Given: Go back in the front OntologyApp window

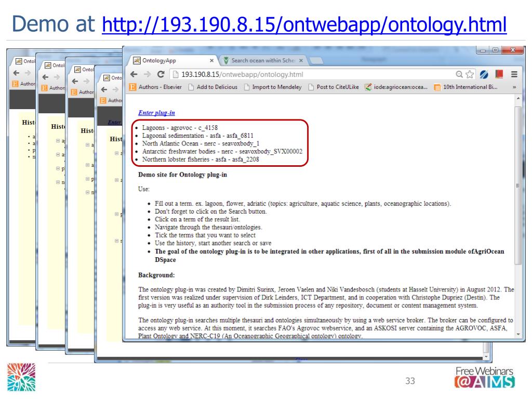Looking at the screenshot, I should pyautogui.click(x=134, y=74).
